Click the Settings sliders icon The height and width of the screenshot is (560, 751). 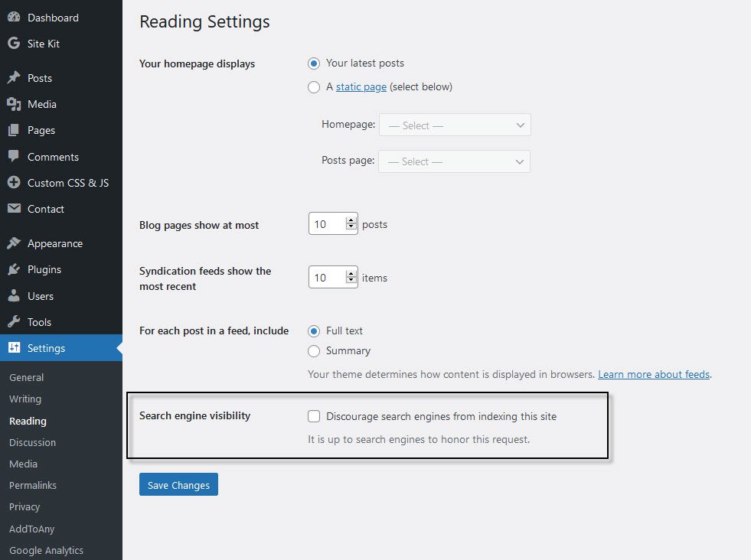pyautogui.click(x=14, y=347)
